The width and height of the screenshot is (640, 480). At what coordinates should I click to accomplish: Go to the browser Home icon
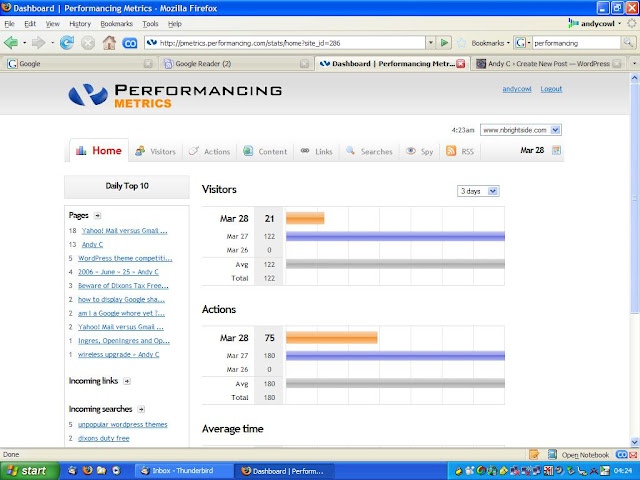tap(109, 42)
